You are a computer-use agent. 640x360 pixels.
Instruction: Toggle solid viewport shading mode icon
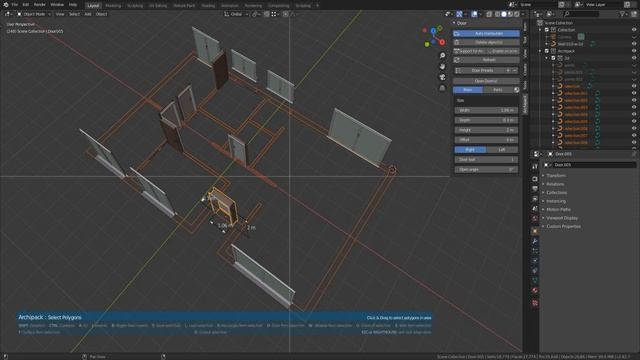[504, 14]
